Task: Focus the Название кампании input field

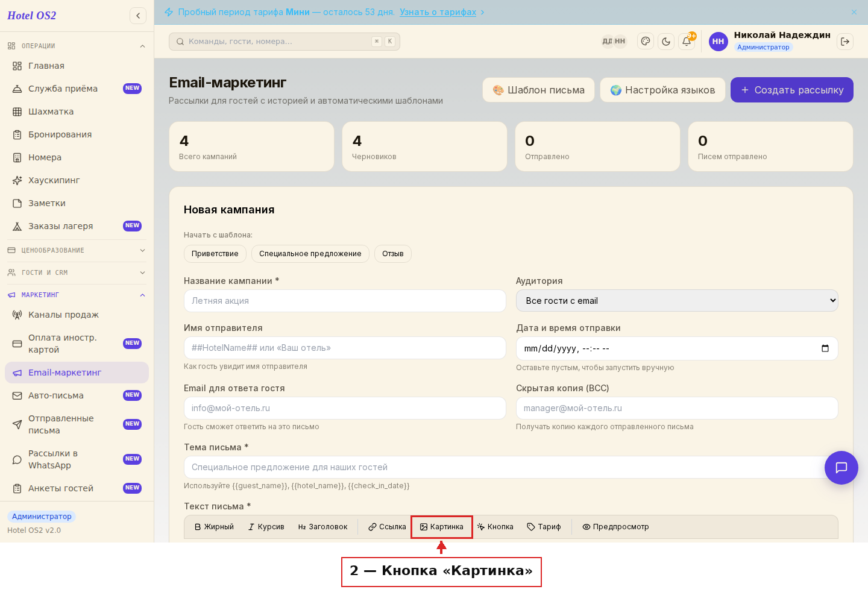Action: (x=345, y=301)
